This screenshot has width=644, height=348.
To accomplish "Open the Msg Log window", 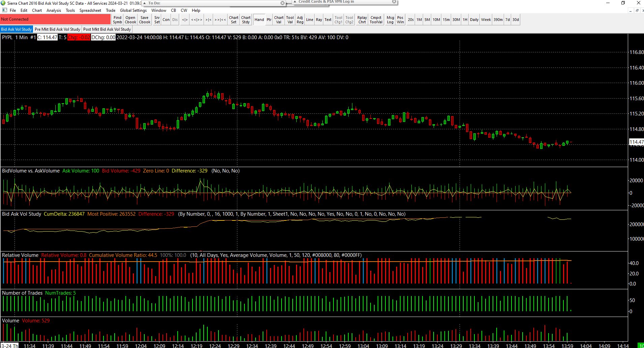I will 390,20.
